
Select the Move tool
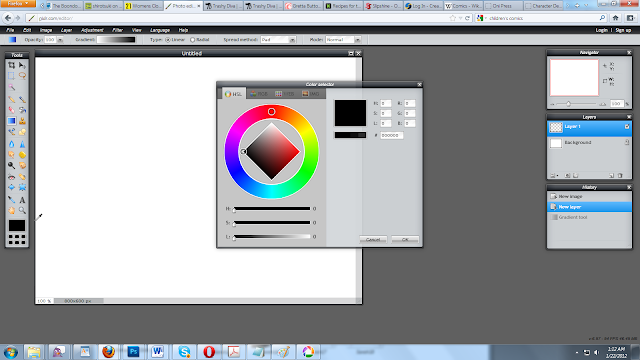tap(22, 65)
